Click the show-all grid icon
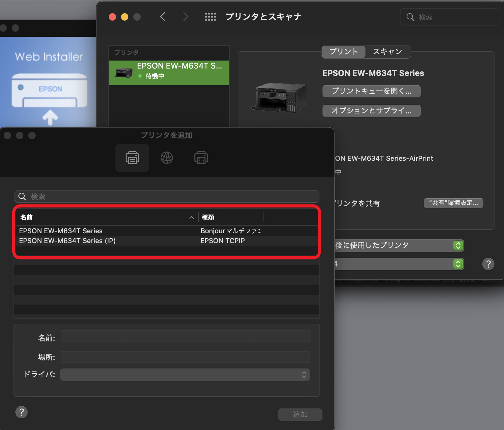Screen dimensions: 504x430 (x=210, y=17)
